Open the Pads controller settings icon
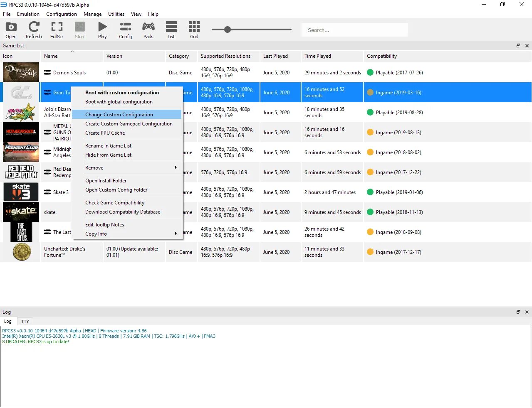Viewport: 532px width, 408px height. click(x=148, y=30)
